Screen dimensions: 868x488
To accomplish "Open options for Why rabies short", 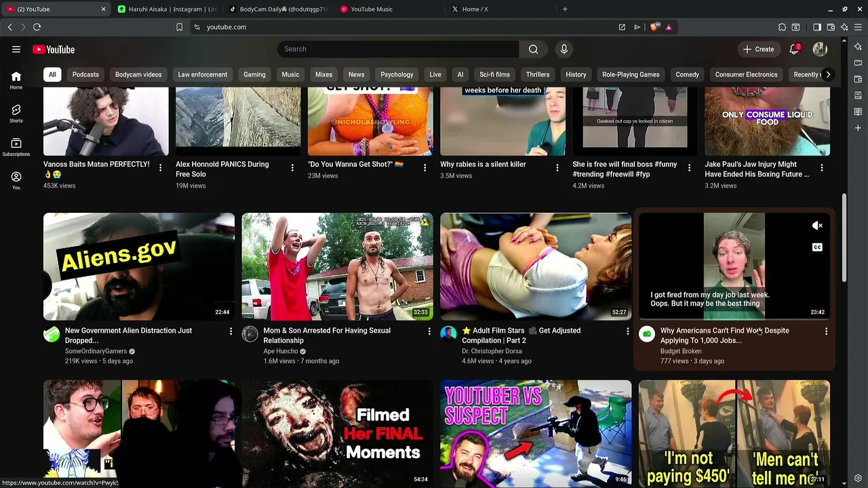I will click(x=557, y=167).
